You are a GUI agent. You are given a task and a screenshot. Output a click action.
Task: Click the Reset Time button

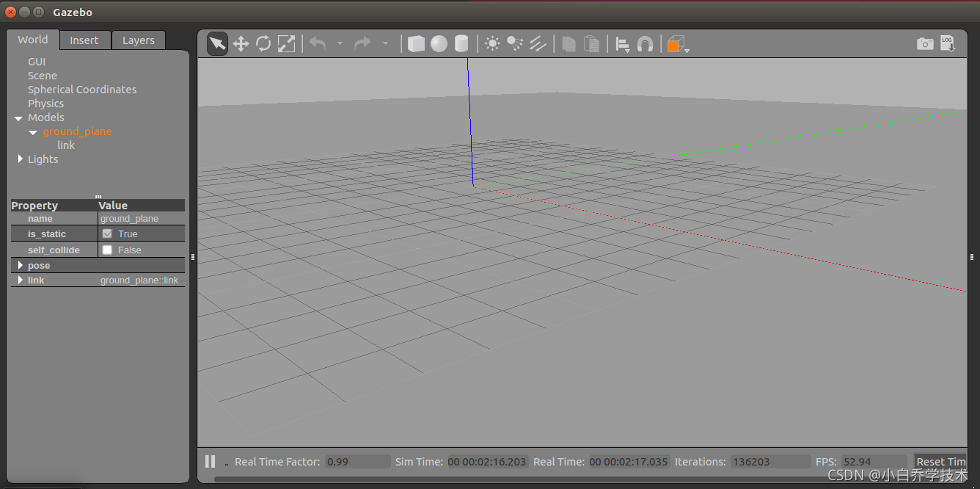940,462
